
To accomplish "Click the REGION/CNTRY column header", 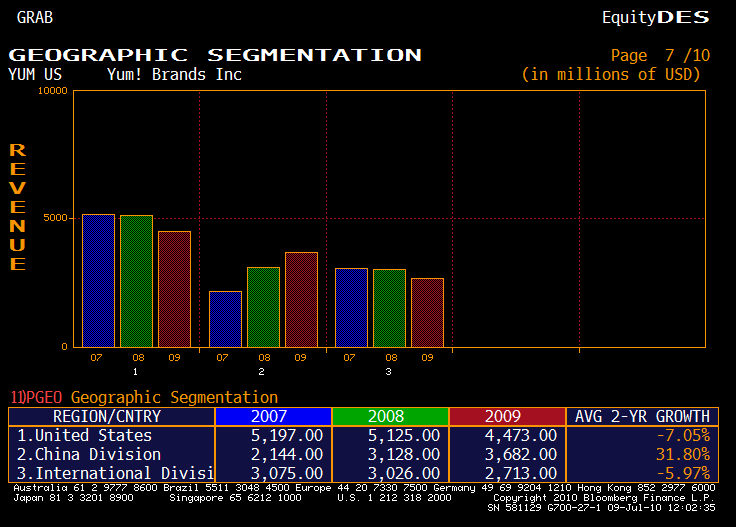I will click(x=112, y=416).
